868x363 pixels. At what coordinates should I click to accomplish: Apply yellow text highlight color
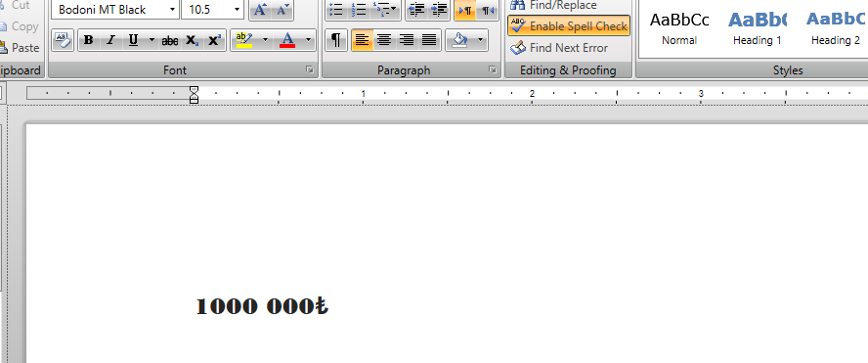(x=243, y=40)
